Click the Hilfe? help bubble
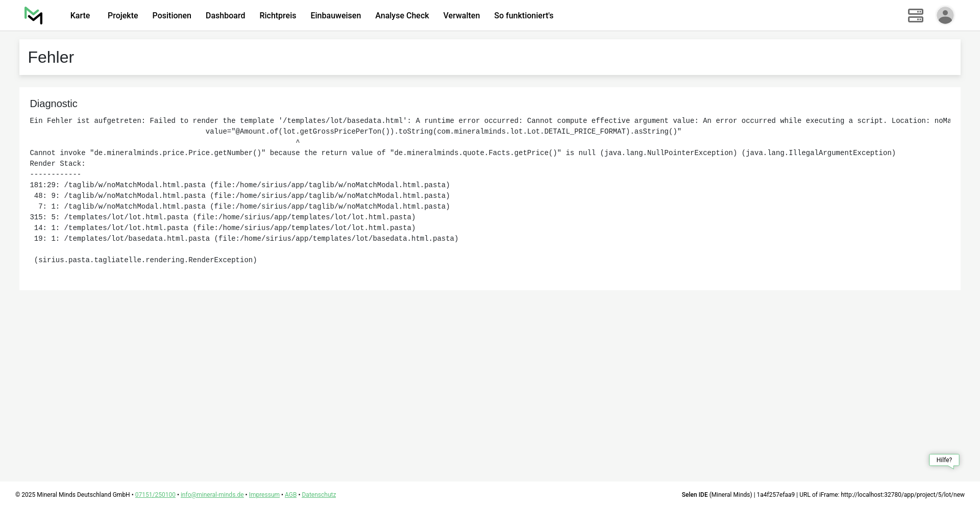The width and height of the screenshot is (980, 507). tap(944, 460)
